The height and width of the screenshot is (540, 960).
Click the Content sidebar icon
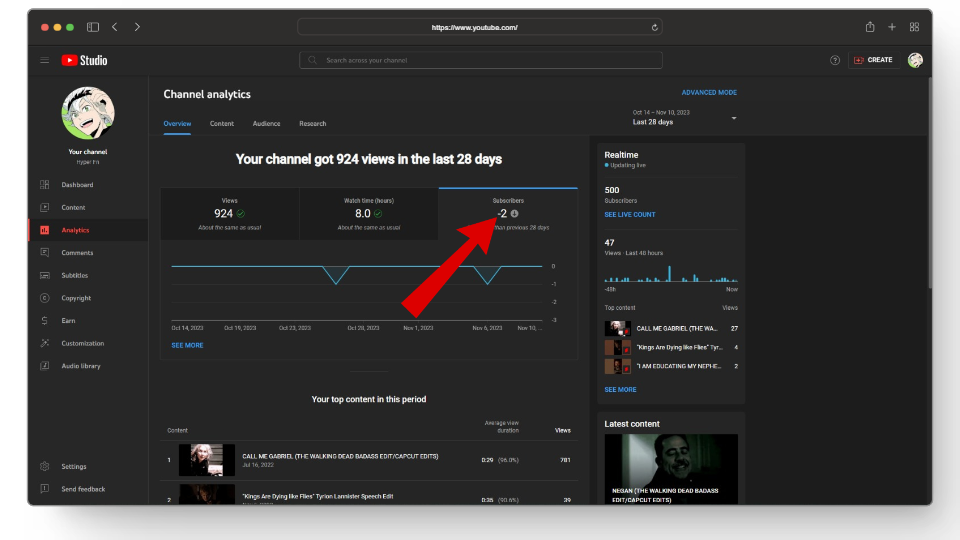(45, 208)
